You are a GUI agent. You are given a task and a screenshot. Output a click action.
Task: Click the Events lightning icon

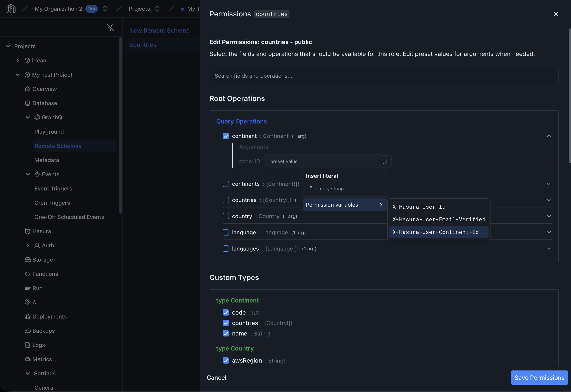click(37, 174)
